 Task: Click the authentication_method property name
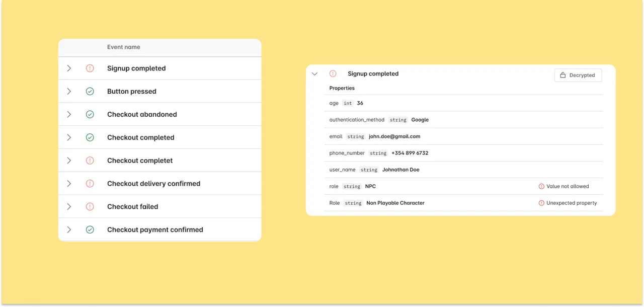tap(357, 120)
